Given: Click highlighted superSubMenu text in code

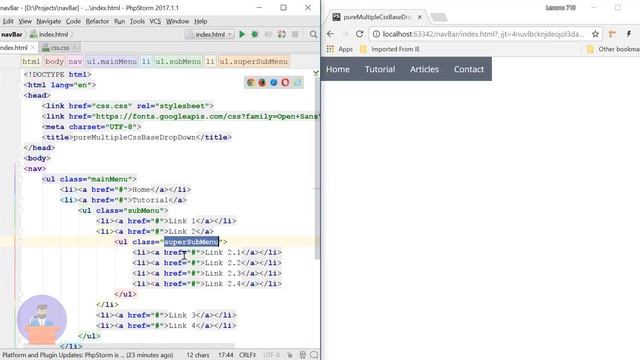Looking at the screenshot, I should (x=191, y=242).
